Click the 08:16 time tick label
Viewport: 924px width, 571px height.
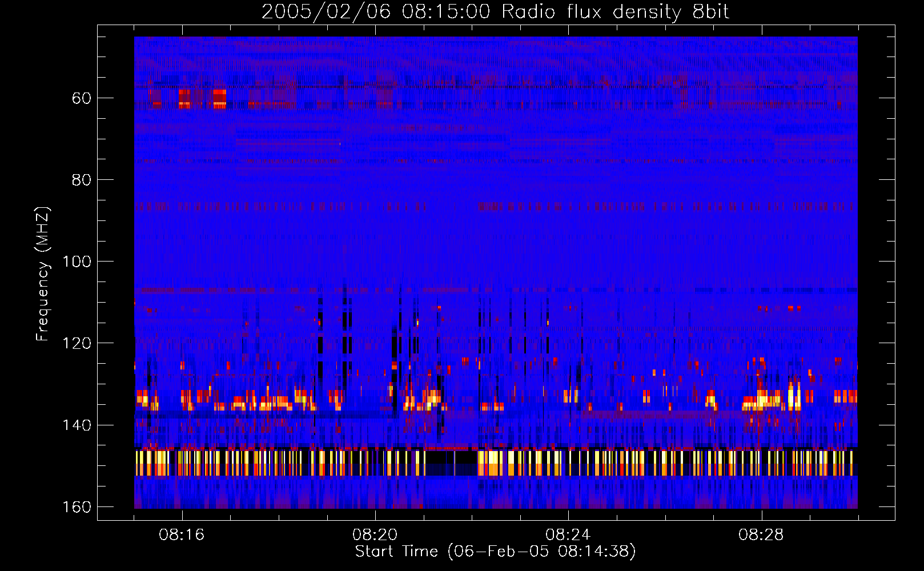tap(182, 535)
